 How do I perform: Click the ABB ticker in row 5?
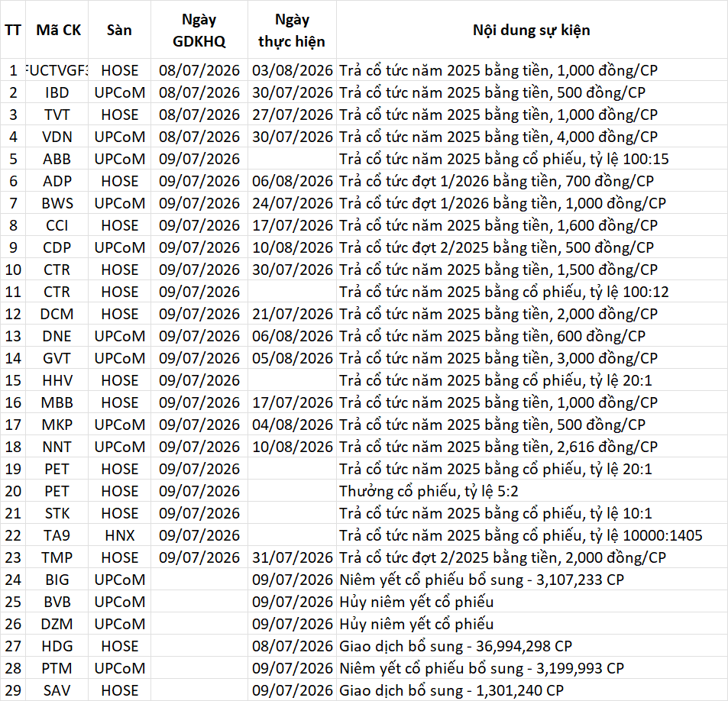57,159
